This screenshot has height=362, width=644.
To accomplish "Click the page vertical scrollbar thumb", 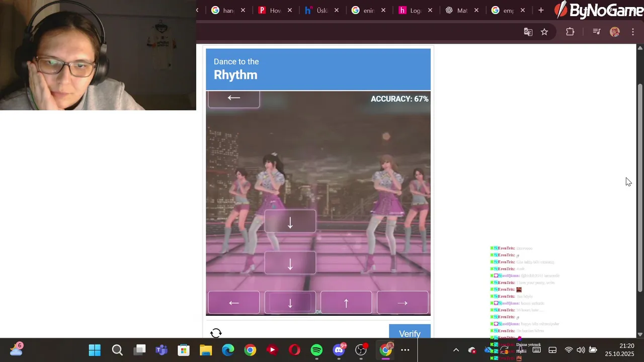I will pos(640,187).
